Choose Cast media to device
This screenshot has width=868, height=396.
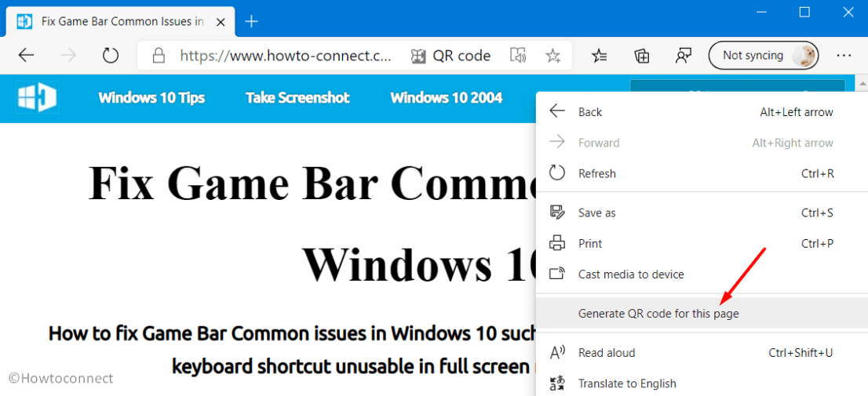pyautogui.click(x=702, y=274)
